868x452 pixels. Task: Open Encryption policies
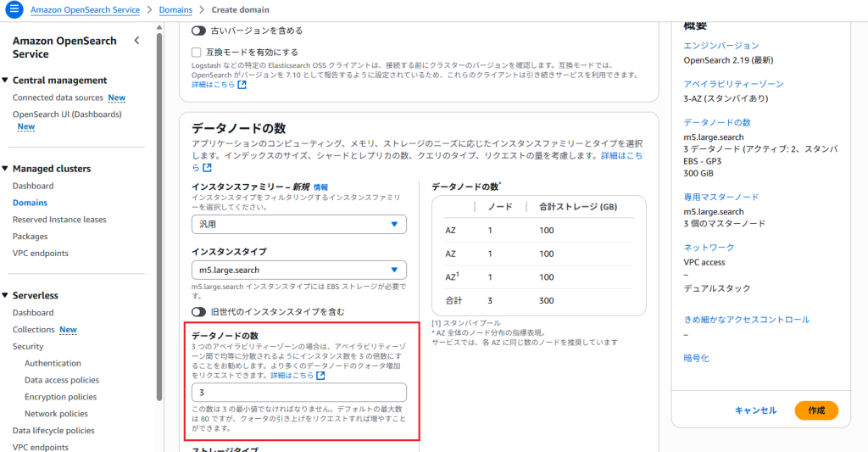coord(60,397)
